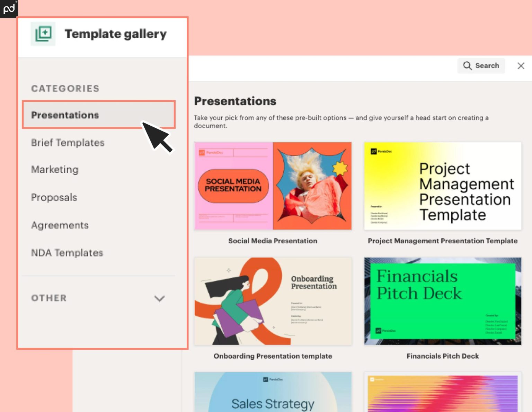This screenshot has height=412, width=532.
Task: Click the PandaDoc logo in the corner
Action: (9, 9)
